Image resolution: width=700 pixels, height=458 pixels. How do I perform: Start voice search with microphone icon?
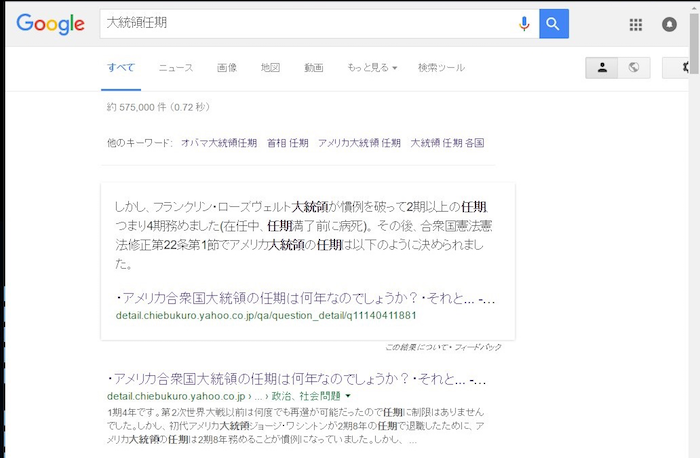(524, 24)
